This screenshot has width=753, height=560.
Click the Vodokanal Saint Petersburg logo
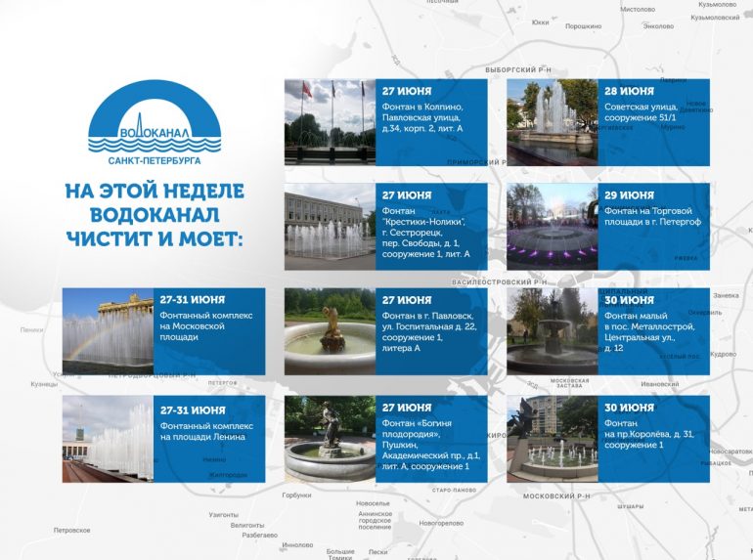[x=155, y=123]
